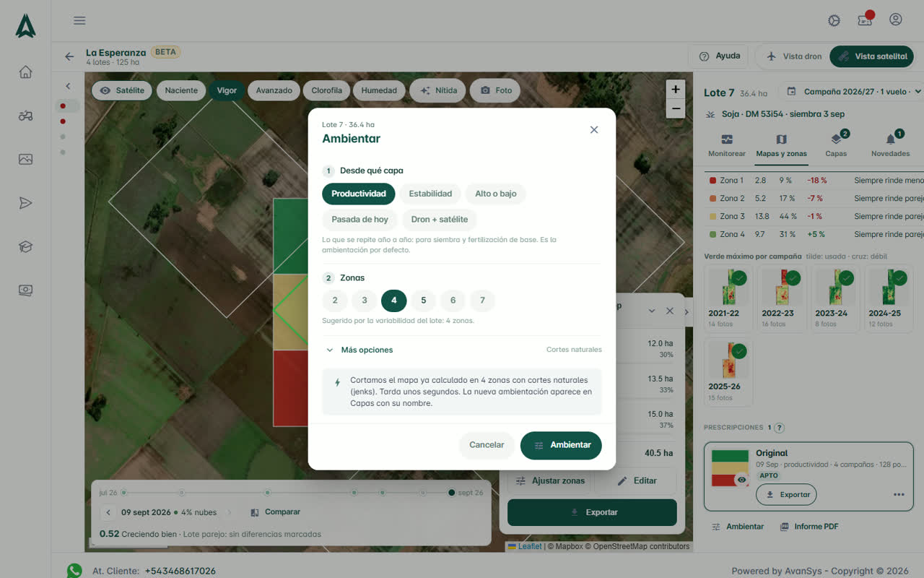Screen dimensions: 924x578
Task: Select the Dron + satélite layer option
Action: point(440,220)
